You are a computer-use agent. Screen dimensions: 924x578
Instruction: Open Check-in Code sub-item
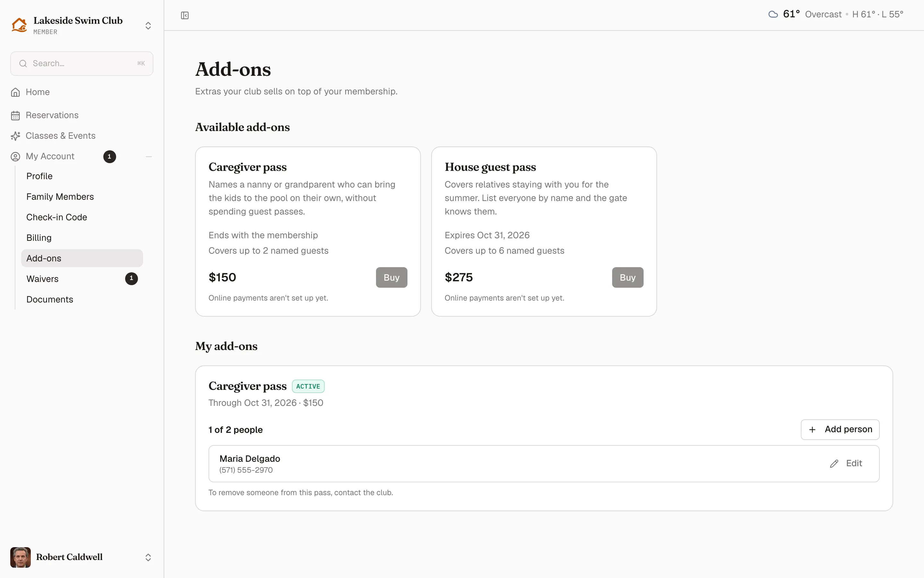[x=56, y=217]
